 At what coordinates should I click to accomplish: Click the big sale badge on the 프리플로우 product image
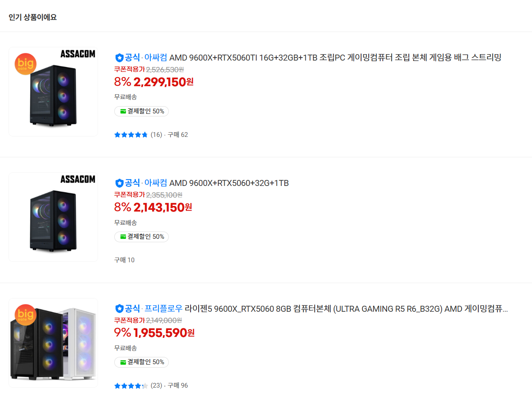click(x=26, y=315)
